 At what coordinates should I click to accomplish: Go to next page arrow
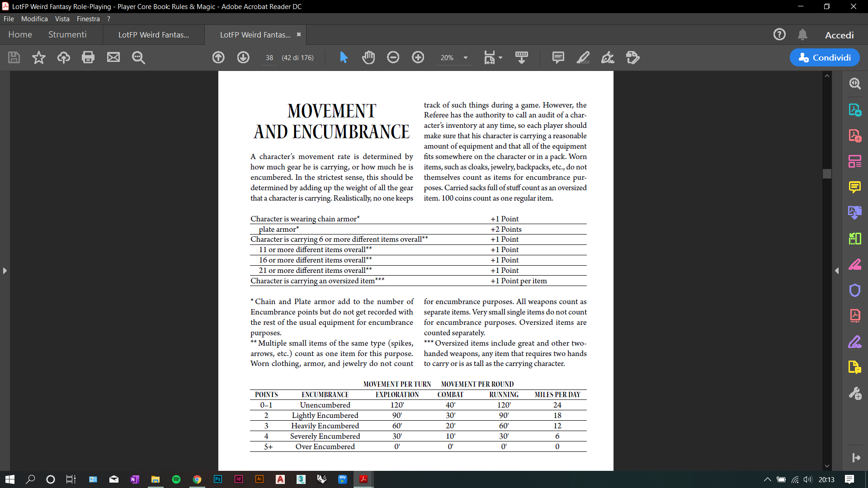pyautogui.click(x=243, y=57)
